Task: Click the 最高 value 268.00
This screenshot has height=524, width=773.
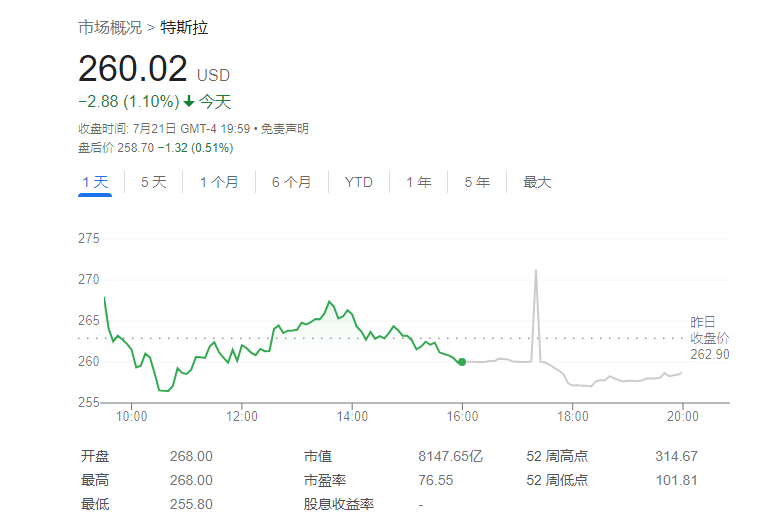Action: pos(191,480)
